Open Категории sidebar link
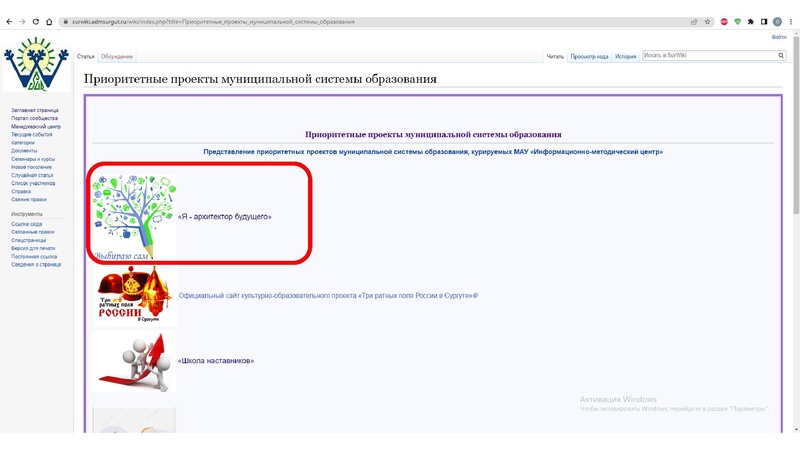The width and height of the screenshot is (800, 450). pyautogui.click(x=23, y=143)
